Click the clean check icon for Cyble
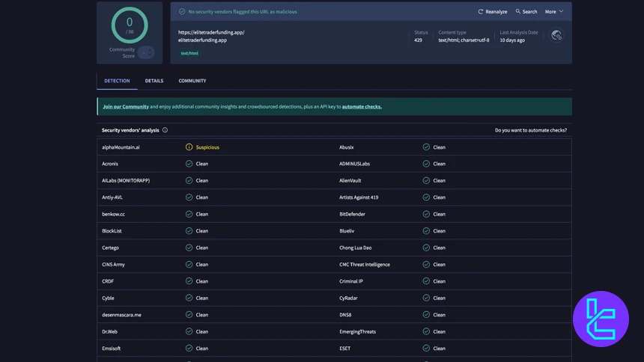Image resolution: width=644 pixels, height=362 pixels. (189, 298)
